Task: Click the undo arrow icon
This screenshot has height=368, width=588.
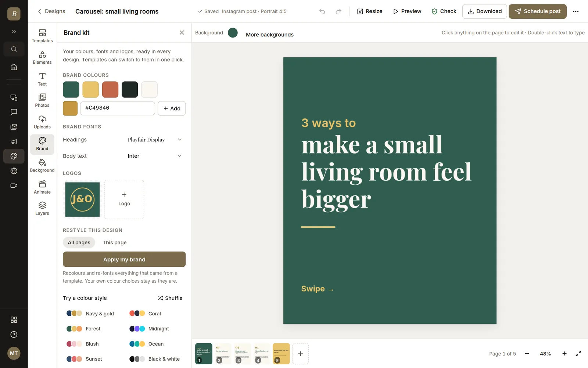Action: (322, 11)
